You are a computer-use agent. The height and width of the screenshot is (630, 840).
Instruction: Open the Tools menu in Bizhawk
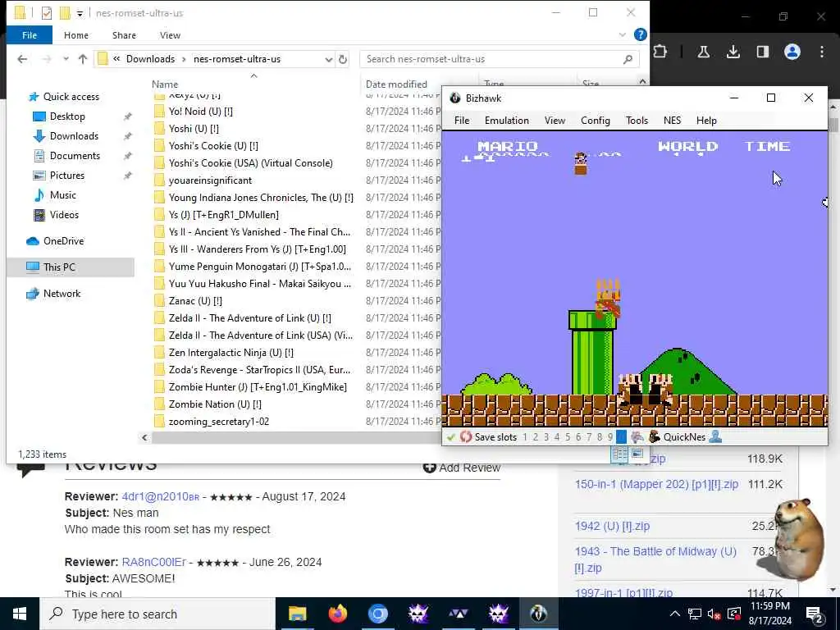(x=637, y=121)
